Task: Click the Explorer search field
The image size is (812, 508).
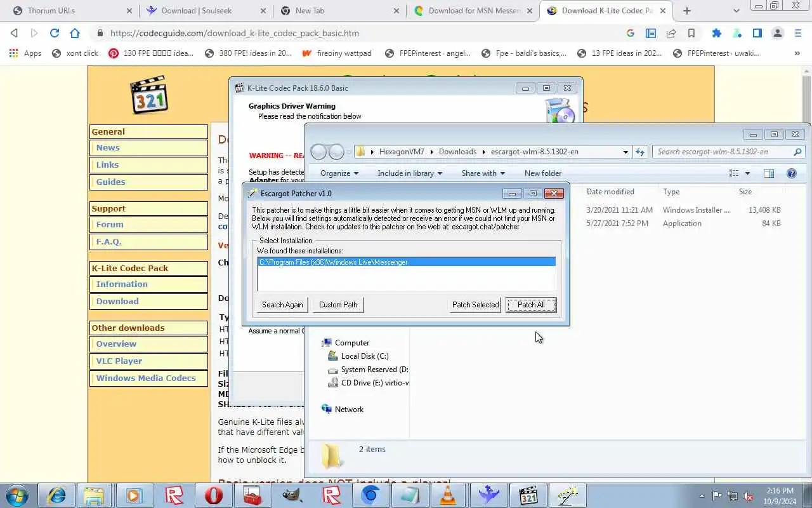Action: 728,152
